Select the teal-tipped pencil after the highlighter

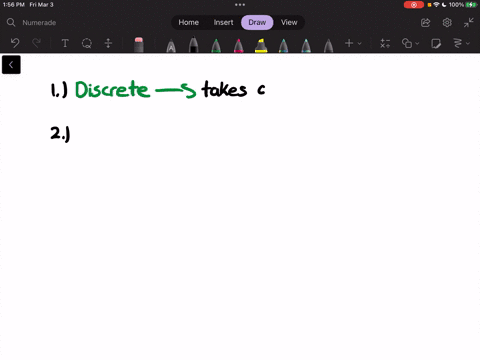pyautogui.click(x=283, y=46)
